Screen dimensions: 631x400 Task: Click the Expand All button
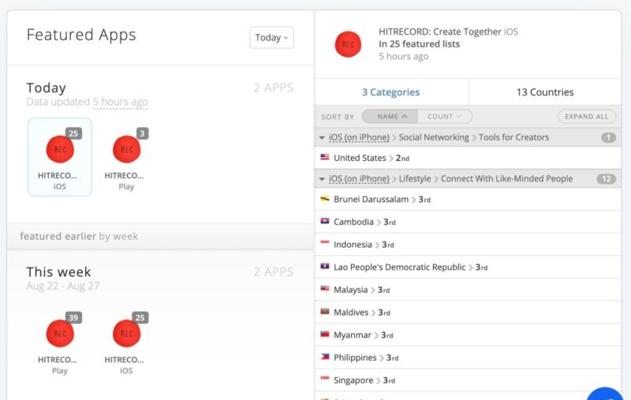(x=586, y=116)
